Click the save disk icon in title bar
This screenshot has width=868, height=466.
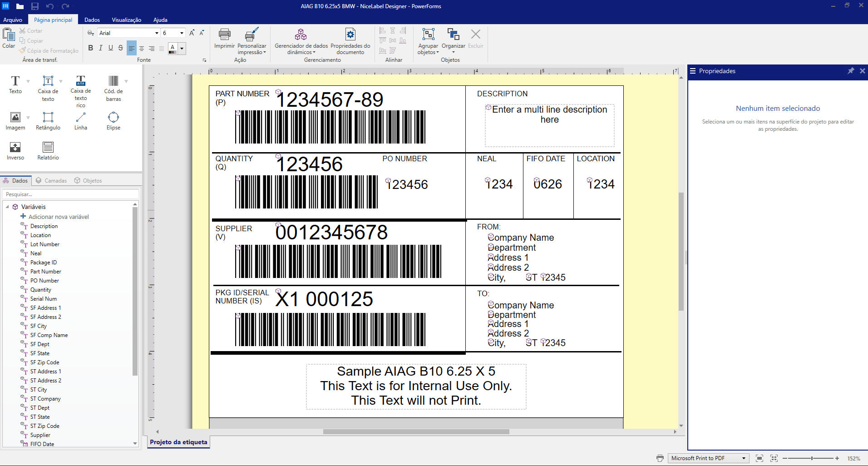click(x=35, y=6)
